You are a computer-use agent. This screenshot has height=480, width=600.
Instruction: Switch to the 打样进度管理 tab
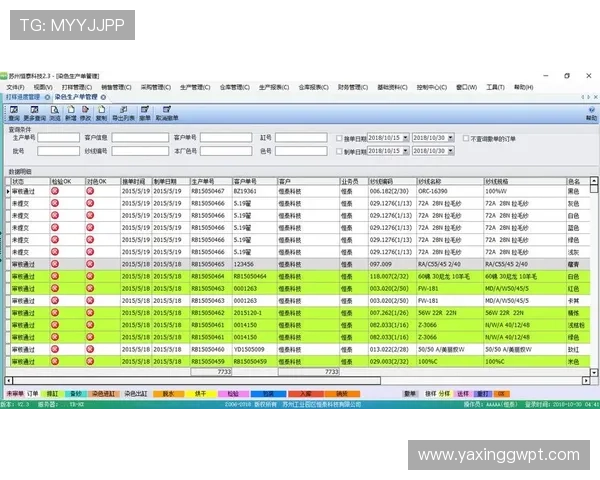click(24, 98)
